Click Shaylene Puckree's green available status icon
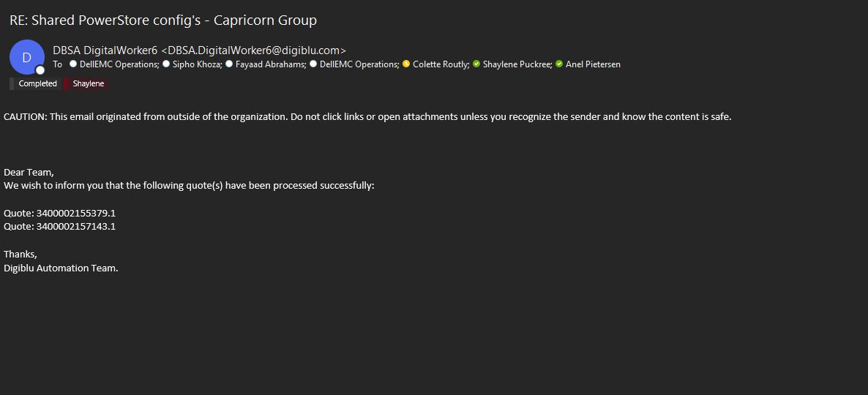Image resolution: width=868 pixels, height=395 pixels. (x=476, y=64)
